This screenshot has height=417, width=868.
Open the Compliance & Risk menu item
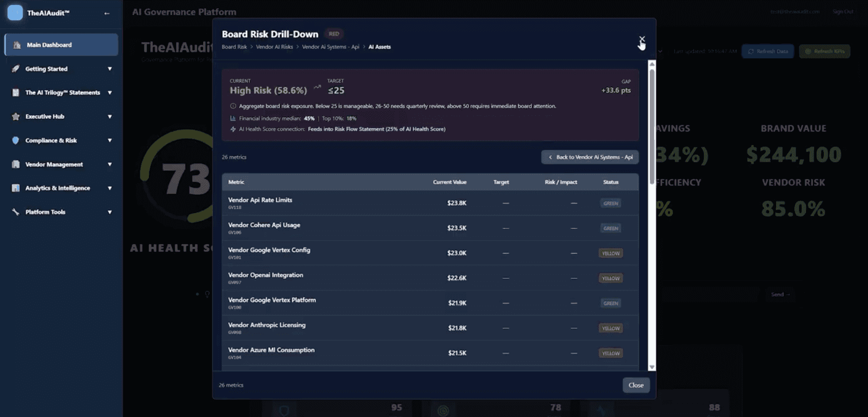click(61, 140)
